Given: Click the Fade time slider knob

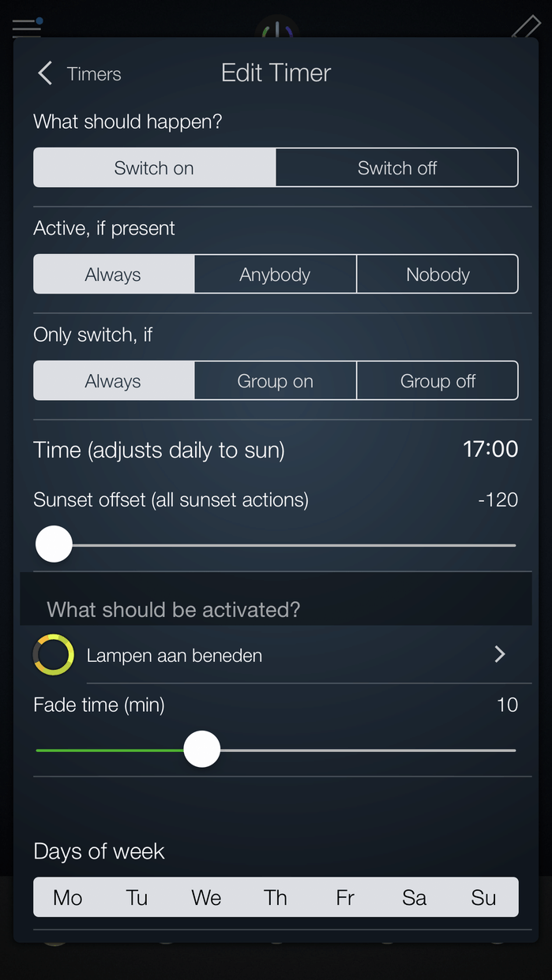Looking at the screenshot, I should [x=202, y=750].
